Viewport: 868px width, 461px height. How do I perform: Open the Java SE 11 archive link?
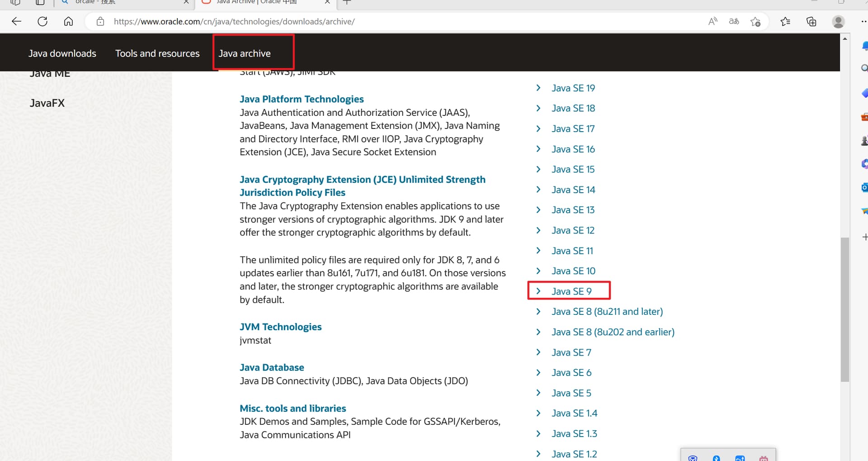[x=572, y=251]
